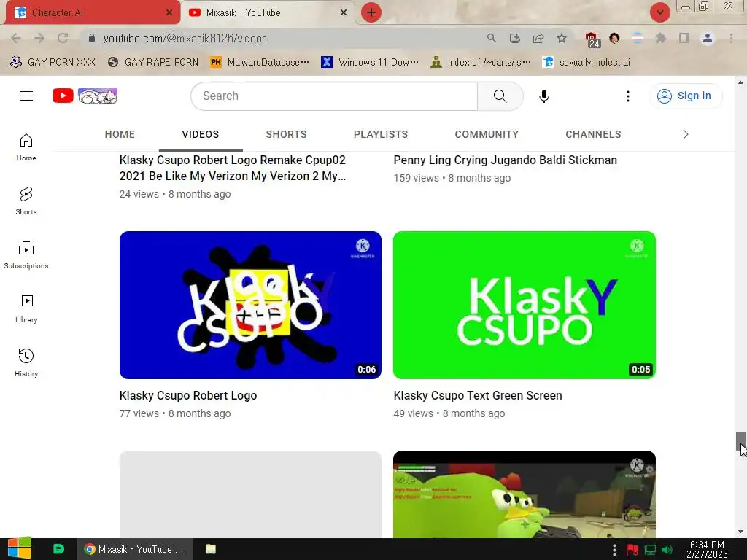
Task: Open the Chrome three-dot menu
Action: [731, 38]
